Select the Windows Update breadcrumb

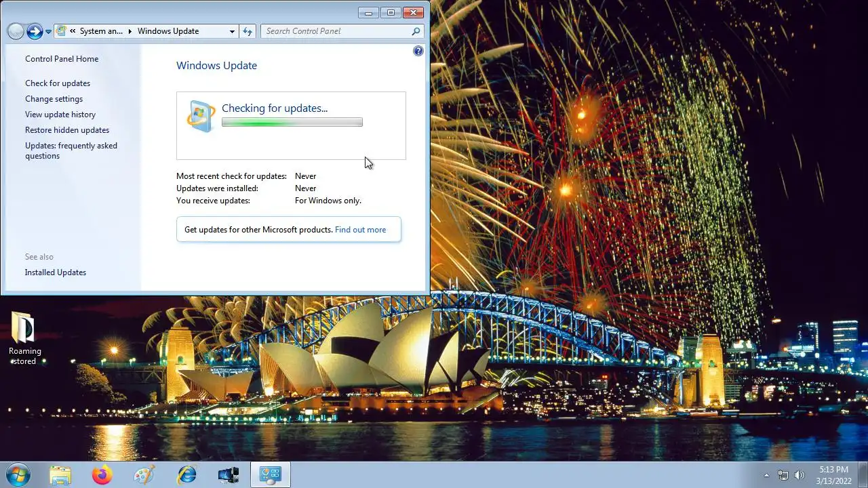point(168,31)
